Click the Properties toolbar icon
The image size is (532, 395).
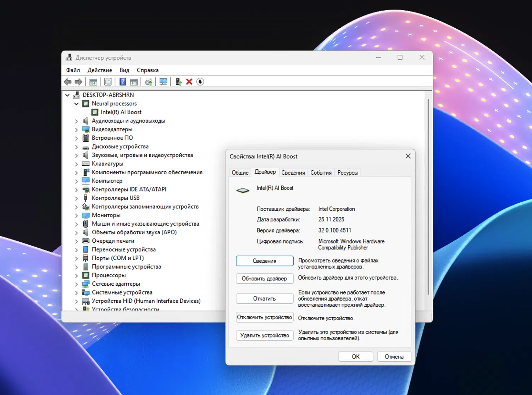(x=108, y=82)
